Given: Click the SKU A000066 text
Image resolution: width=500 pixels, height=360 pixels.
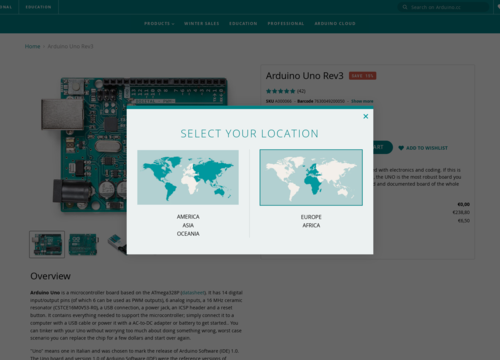Looking at the screenshot, I should [279, 101].
